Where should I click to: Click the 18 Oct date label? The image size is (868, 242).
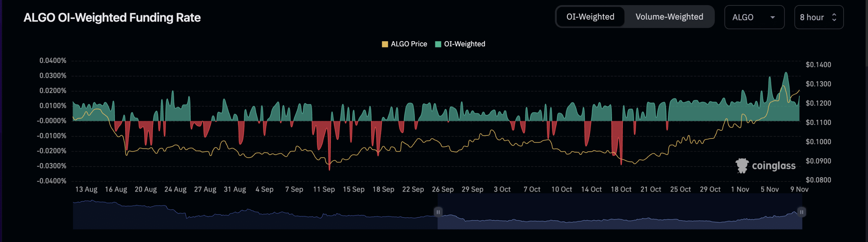pyautogui.click(x=621, y=190)
